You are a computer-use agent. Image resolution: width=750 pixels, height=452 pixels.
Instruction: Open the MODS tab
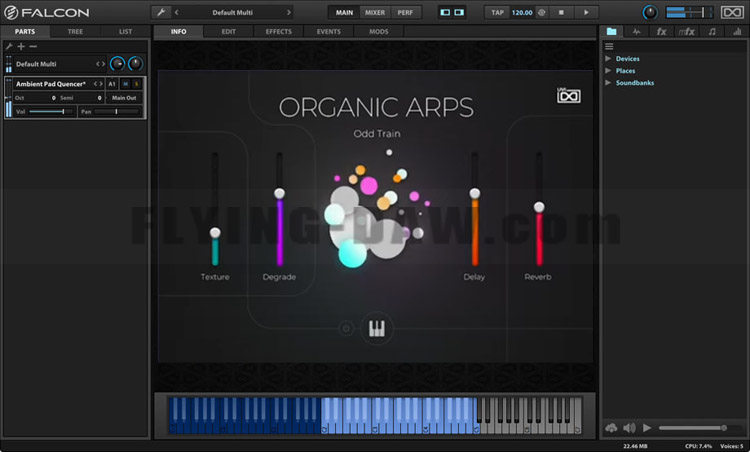click(x=379, y=32)
